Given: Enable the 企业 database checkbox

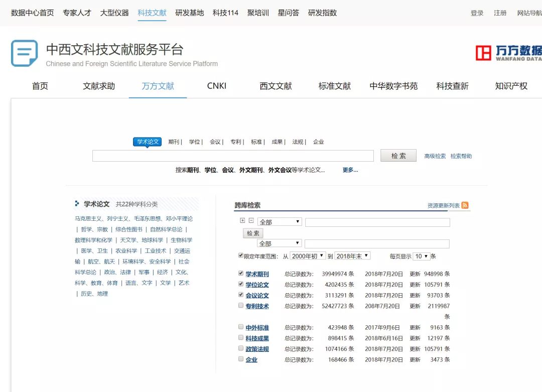Looking at the screenshot, I should pyautogui.click(x=241, y=359).
